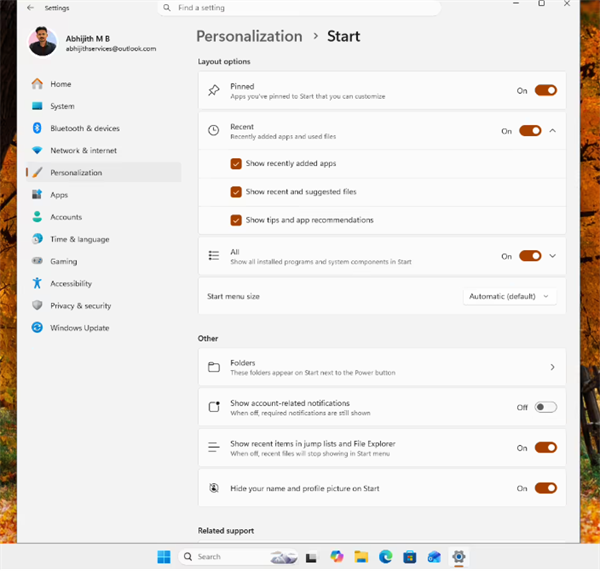This screenshot has height=571, width=600.
Task: Click the user profile picture
Action: click(x=42, y=41)
